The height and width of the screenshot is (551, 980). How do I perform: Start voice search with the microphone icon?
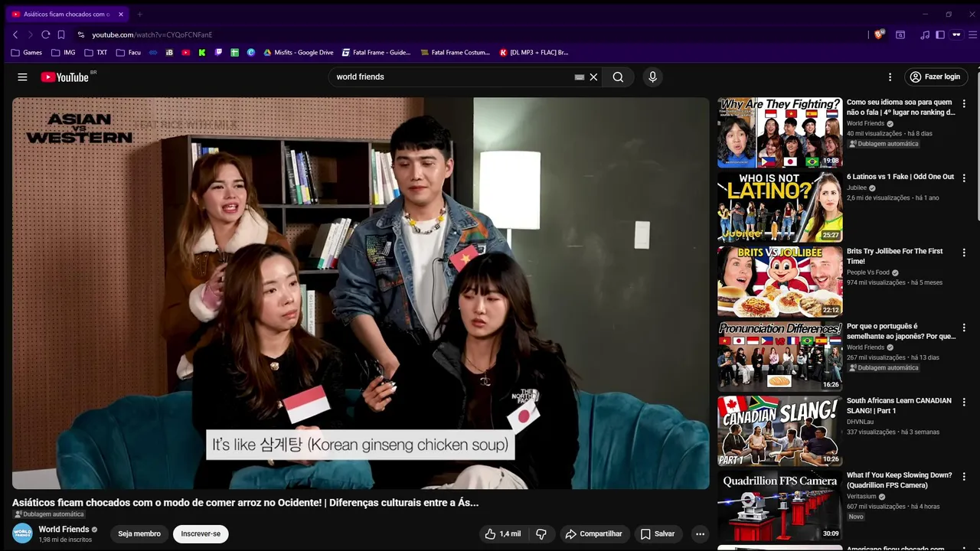652,77
